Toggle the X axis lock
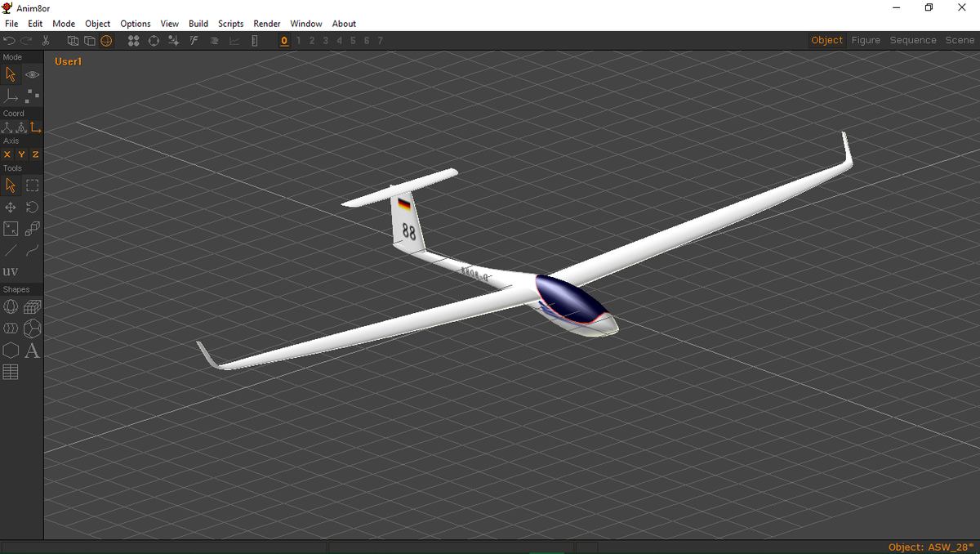The image size is (980, 554). pos(7,154)
